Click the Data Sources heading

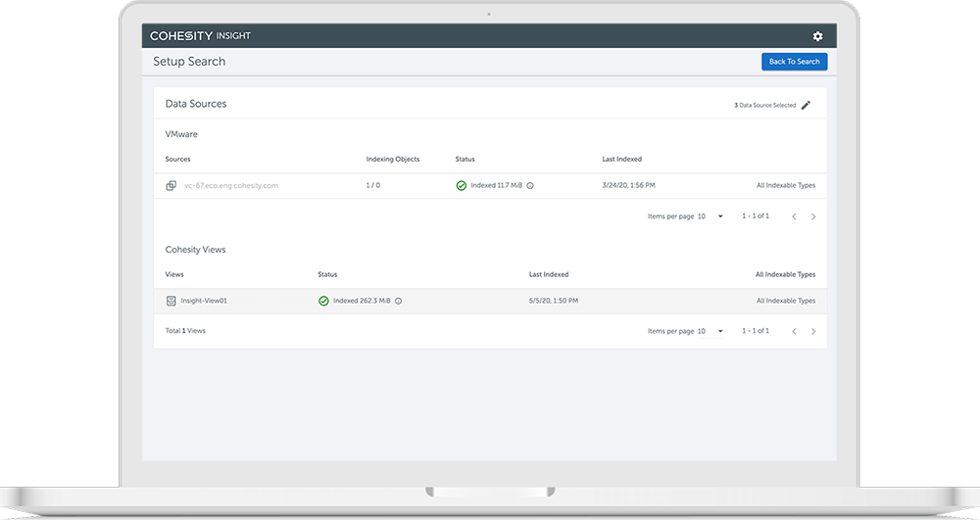click(x=196, y=104)
